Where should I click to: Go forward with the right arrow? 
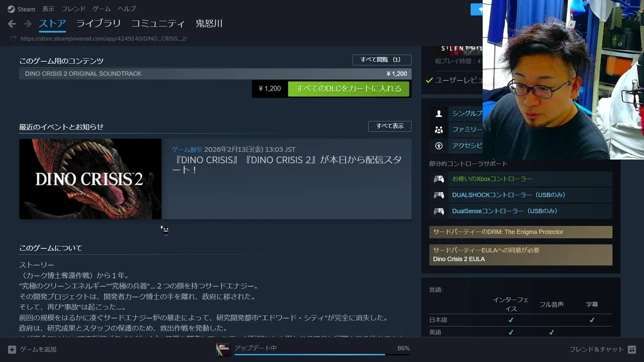click(x=28, y=24)
